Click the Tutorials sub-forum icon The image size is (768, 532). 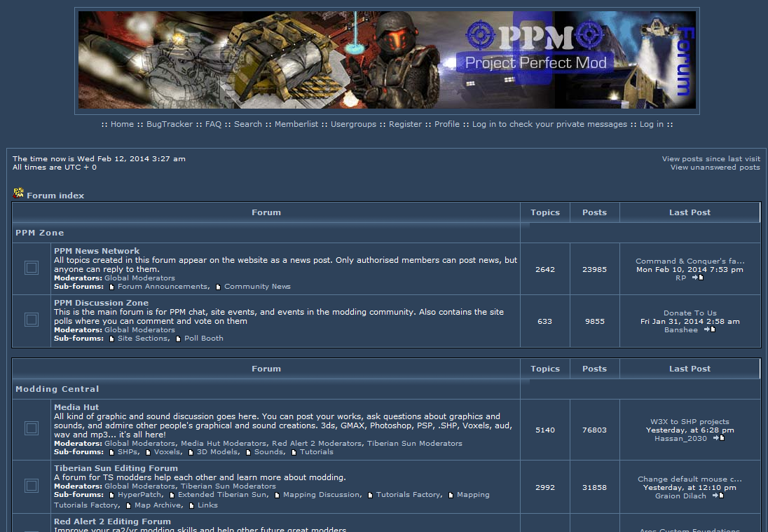[x=294, y=453]
